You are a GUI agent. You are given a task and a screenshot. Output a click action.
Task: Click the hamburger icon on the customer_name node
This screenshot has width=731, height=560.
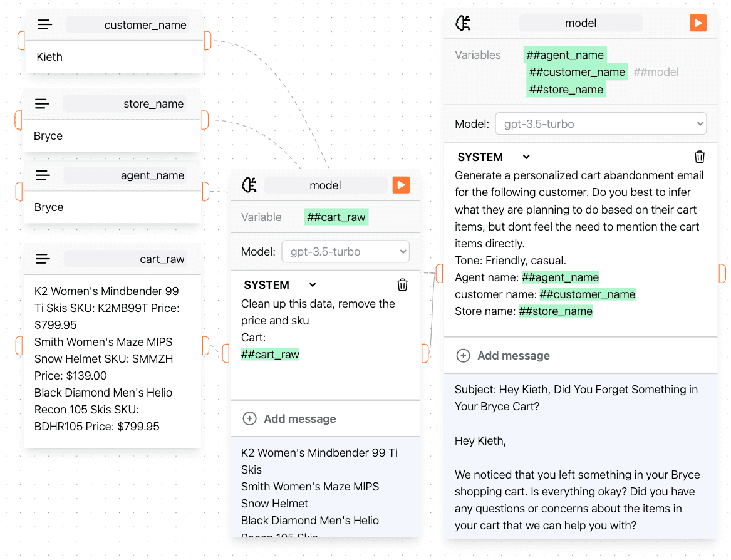point(44,24)
